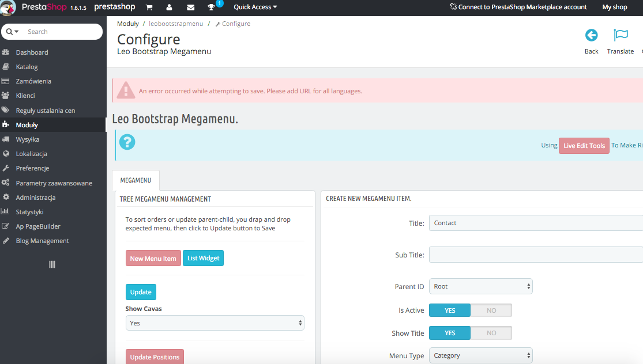
Task: Click the prestashop shop name link
Action: click(114, 6)
